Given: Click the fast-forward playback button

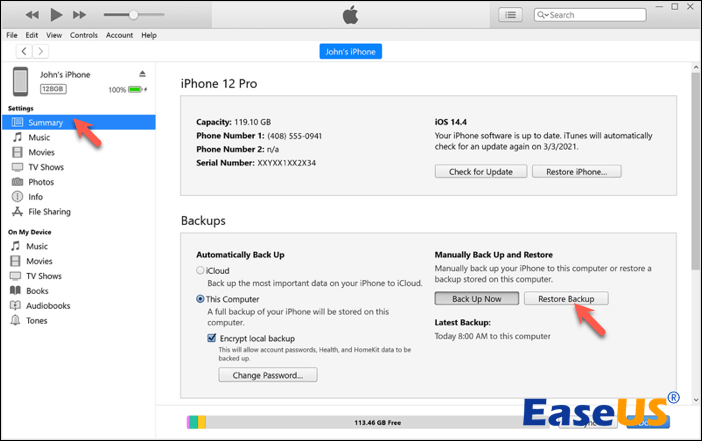Looking at the screenshot, I should (79, 15).
